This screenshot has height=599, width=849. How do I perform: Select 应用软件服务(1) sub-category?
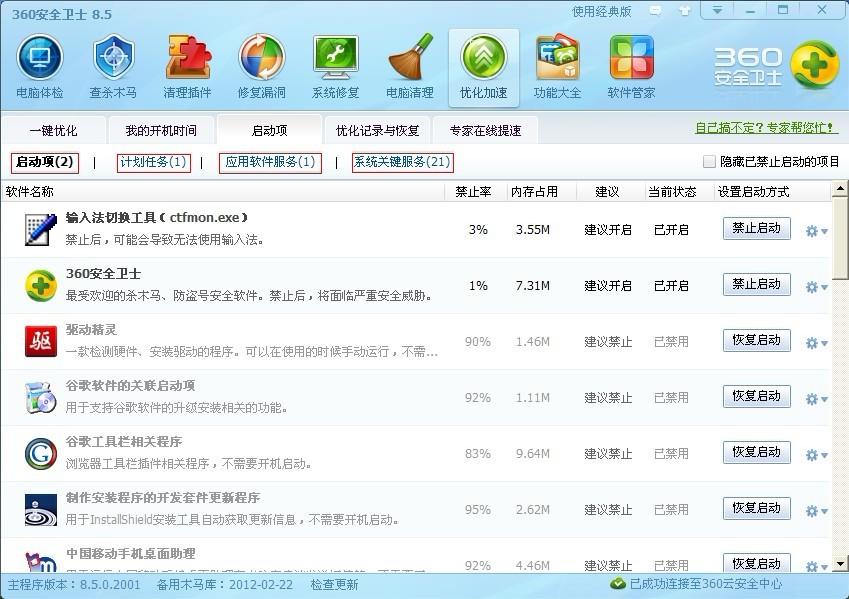270,162
